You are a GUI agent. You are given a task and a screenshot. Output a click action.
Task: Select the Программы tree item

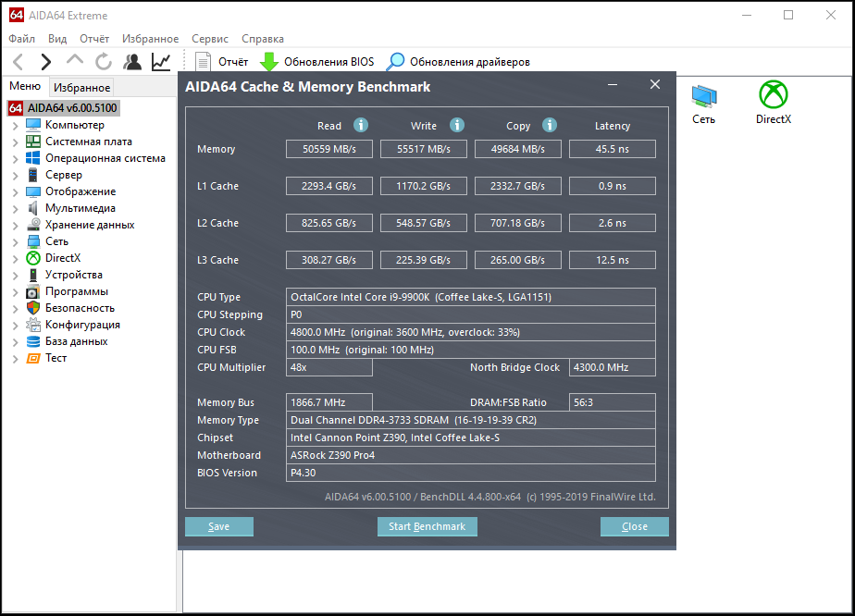76,291
